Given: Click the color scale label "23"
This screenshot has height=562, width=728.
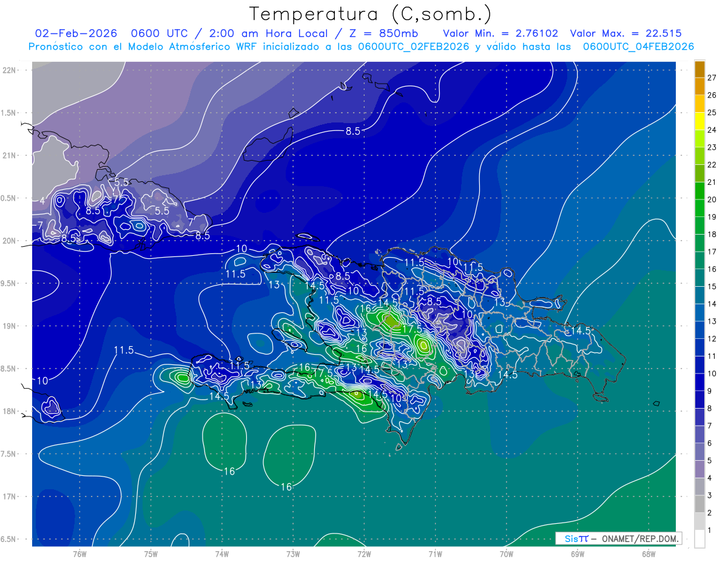Looking at the screenshot, I should 712,147.
